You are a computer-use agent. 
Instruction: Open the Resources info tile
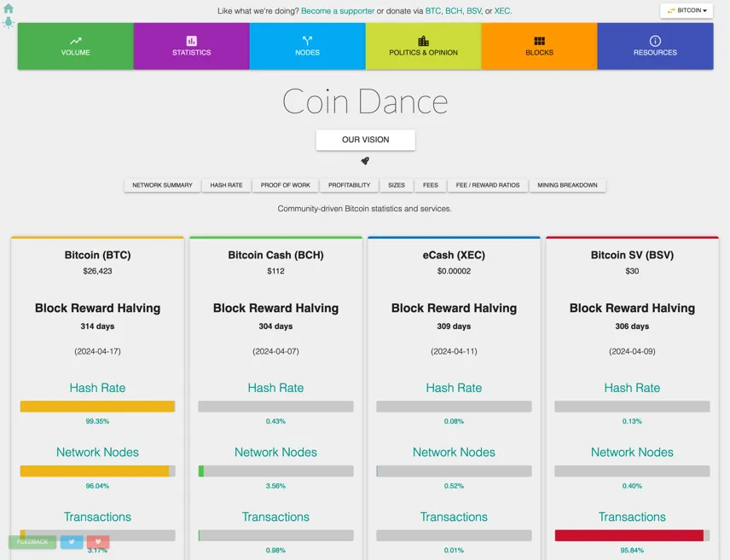[655, 47]
